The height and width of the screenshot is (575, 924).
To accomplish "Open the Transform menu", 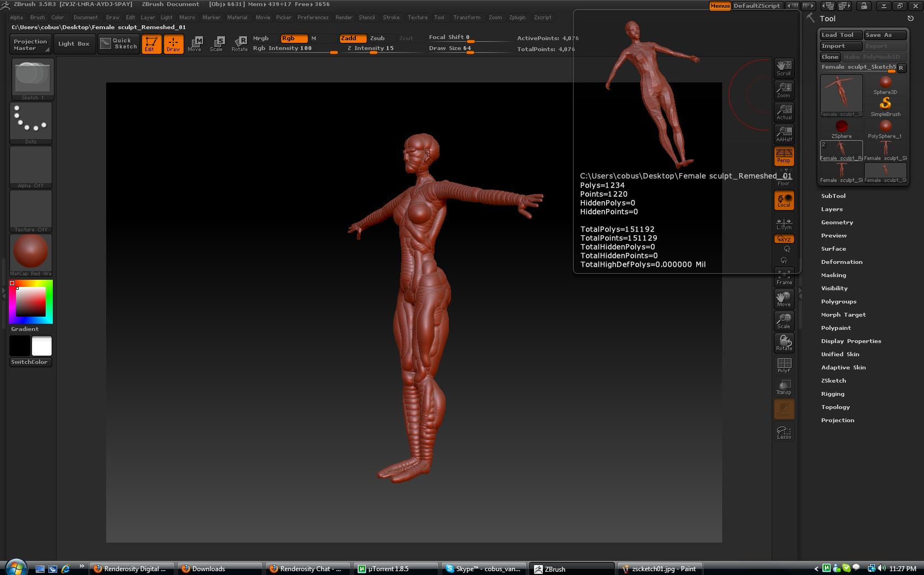I will click(466, 18).
